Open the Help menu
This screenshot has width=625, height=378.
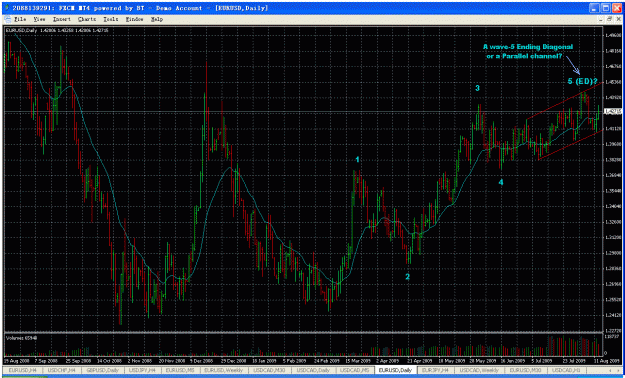coord(157,19)
